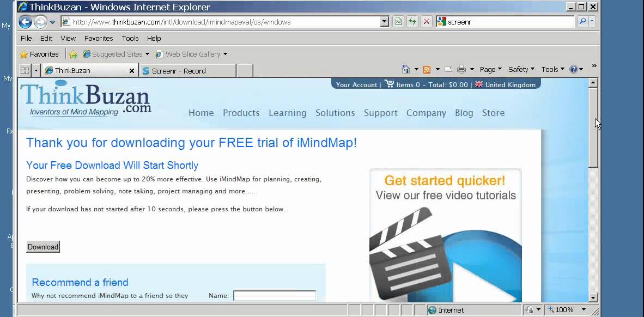
Task: Open the recent pages dropdown beside Forward
Action: click(x=52, y=22)
